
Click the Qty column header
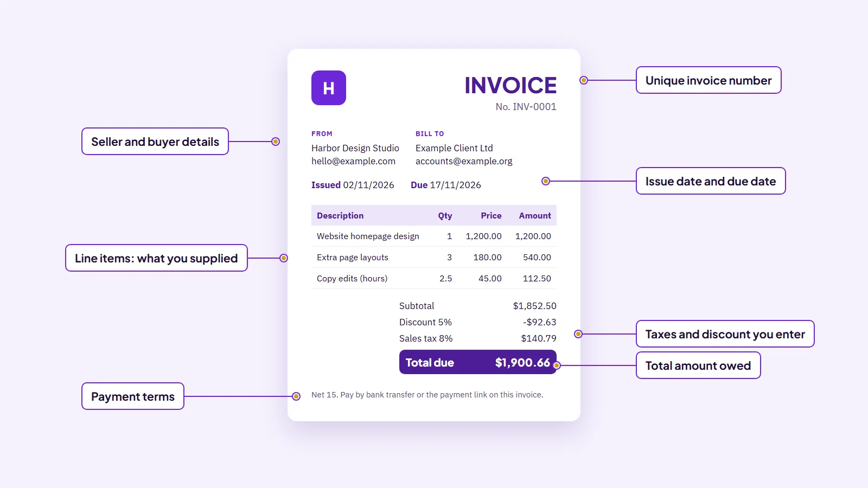445,215
